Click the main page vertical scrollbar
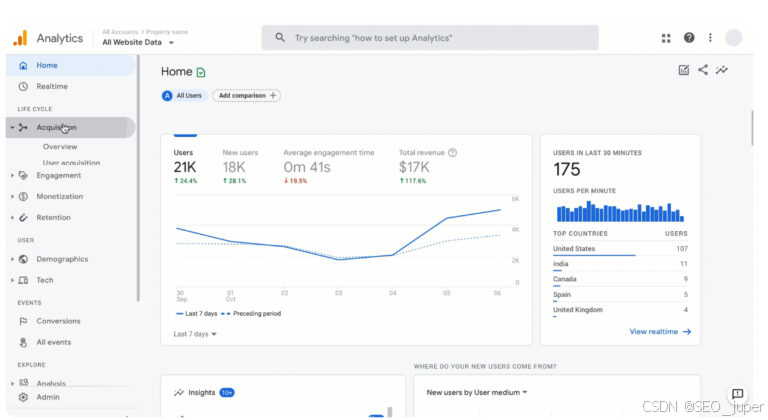The image size is (768, 420). [752, 128]
